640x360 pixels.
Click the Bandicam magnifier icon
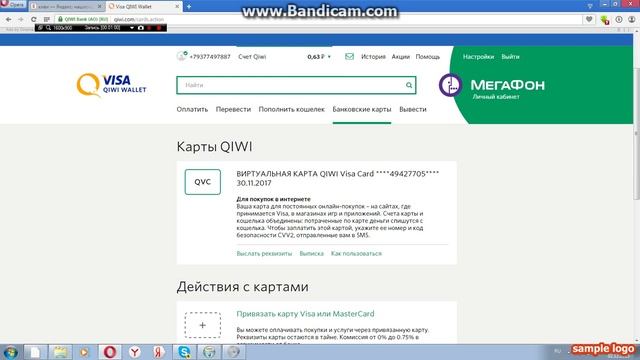click(x=49, y=28)
